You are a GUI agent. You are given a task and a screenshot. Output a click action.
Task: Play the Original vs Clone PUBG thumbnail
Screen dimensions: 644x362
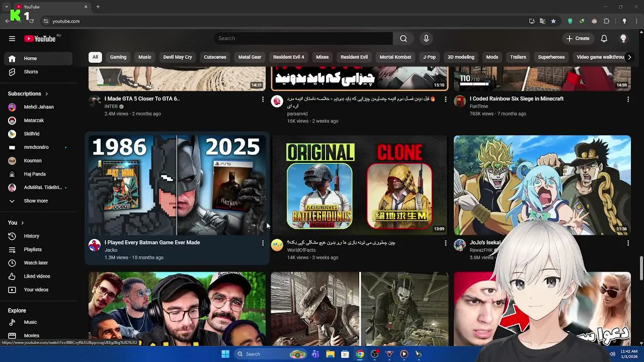coord(359,185)
